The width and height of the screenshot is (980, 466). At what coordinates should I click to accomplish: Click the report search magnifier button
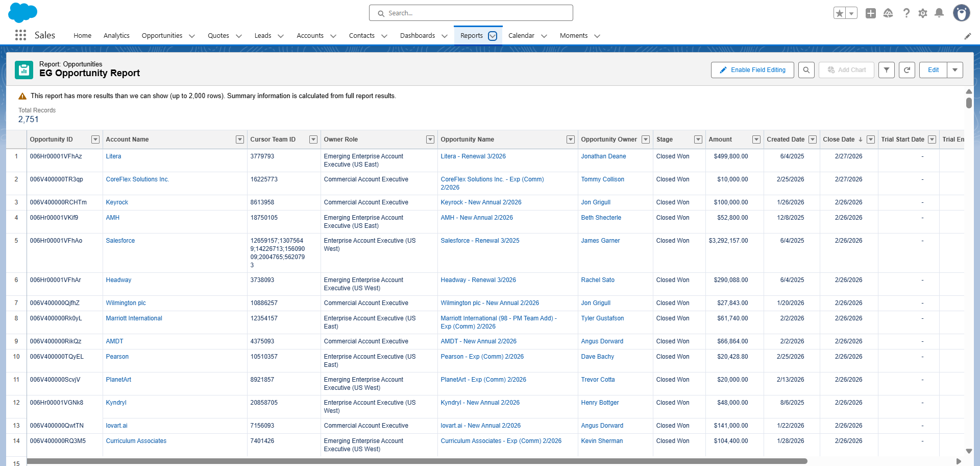[806, 70]
